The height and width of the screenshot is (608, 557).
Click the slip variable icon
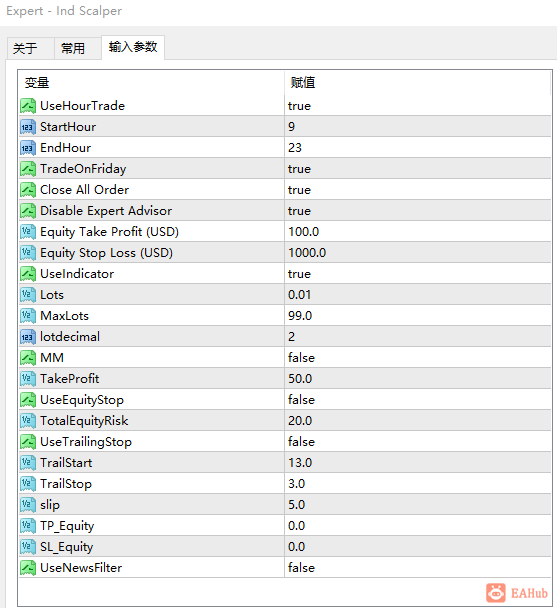coord(28,505)
